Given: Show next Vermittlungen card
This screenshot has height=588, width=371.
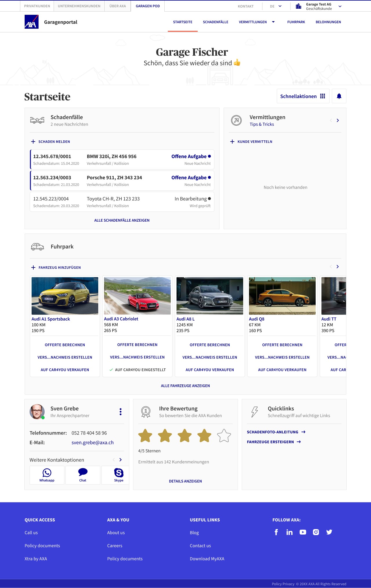Looking at the screenshot, I should (338, 120).
